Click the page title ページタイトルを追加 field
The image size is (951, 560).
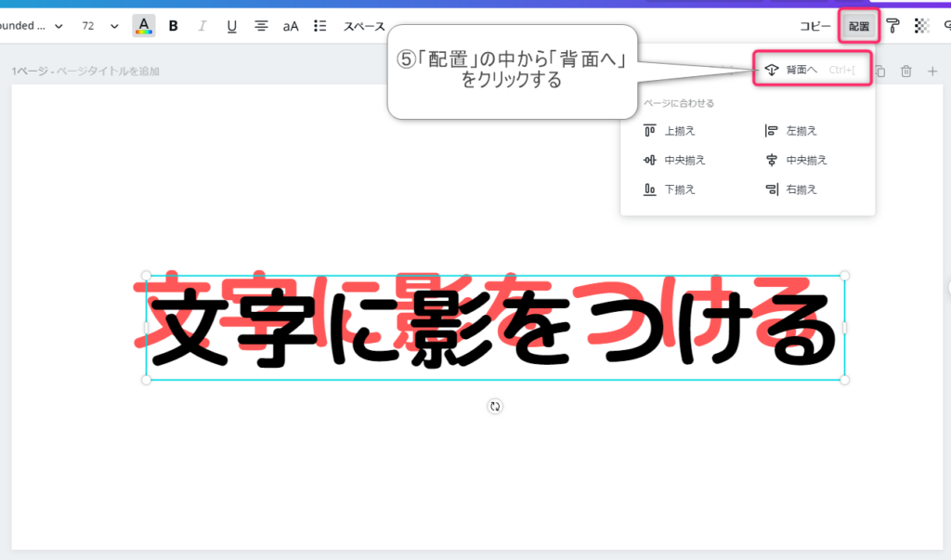(108, 71)
